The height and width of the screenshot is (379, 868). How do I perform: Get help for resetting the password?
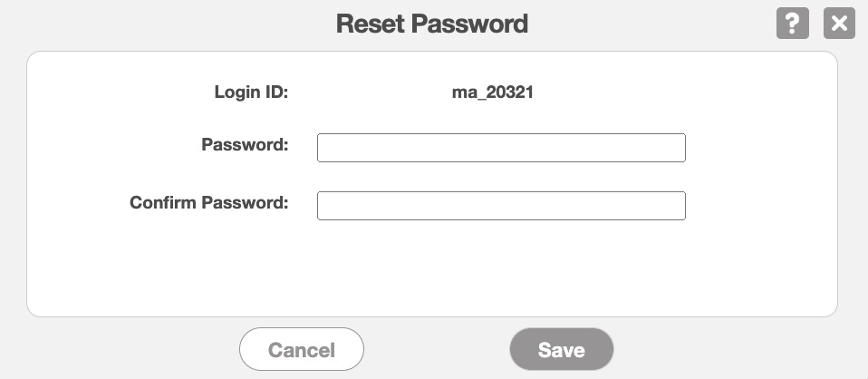click(x=792, y=24)
